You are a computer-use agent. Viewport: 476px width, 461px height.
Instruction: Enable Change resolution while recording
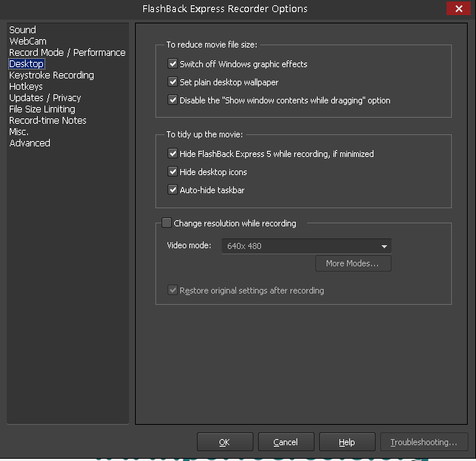pos(167,223)
